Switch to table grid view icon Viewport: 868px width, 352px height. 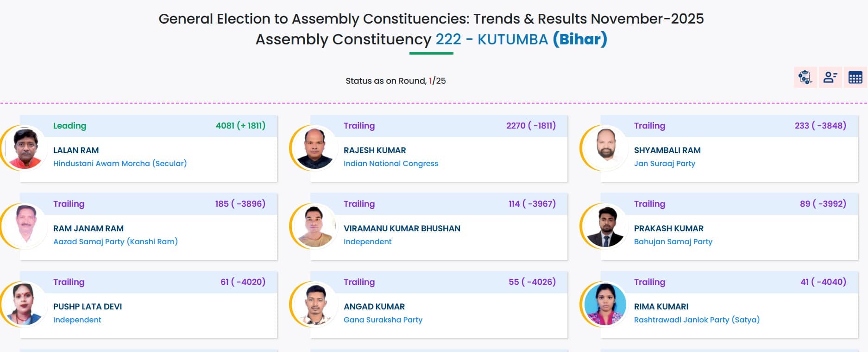coord(855,77)
